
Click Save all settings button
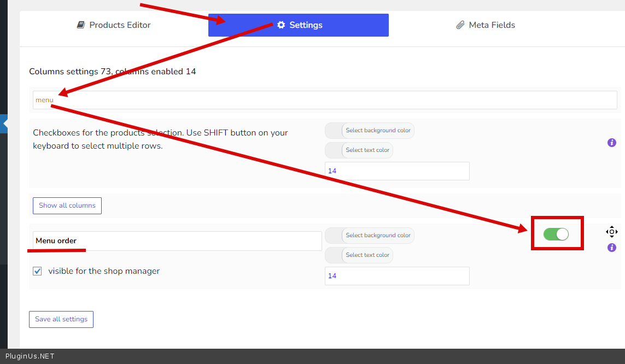click(61, 319)
